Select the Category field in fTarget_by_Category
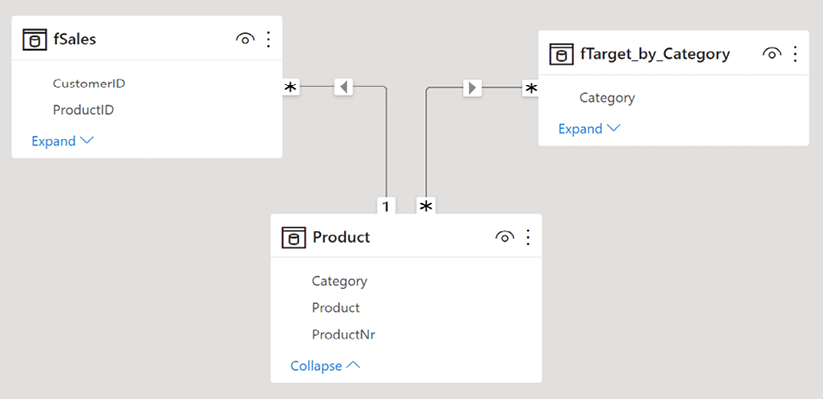The height and width of the screenshot is (399, 823). [607, 98]
